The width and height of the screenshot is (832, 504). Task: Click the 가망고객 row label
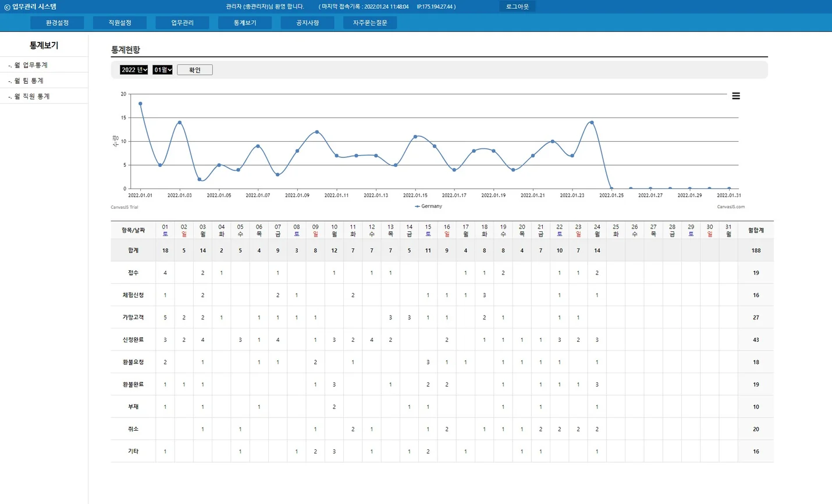133,317
